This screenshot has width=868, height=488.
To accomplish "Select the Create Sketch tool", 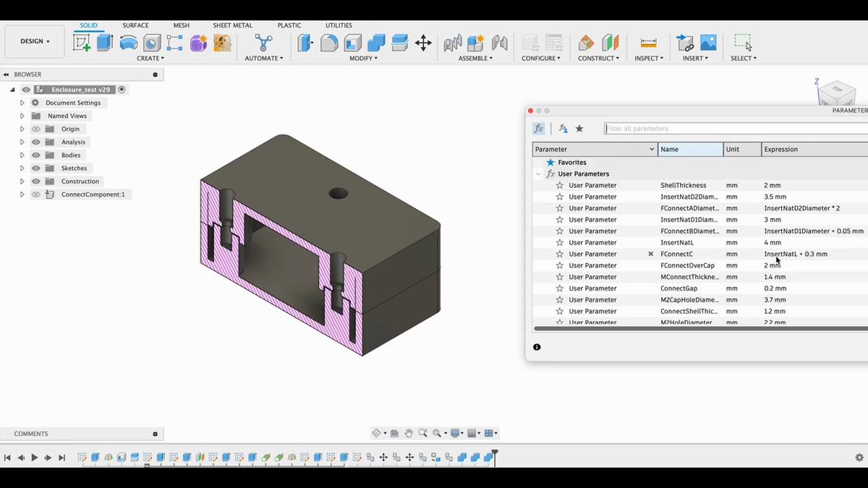I will (82, 43).
